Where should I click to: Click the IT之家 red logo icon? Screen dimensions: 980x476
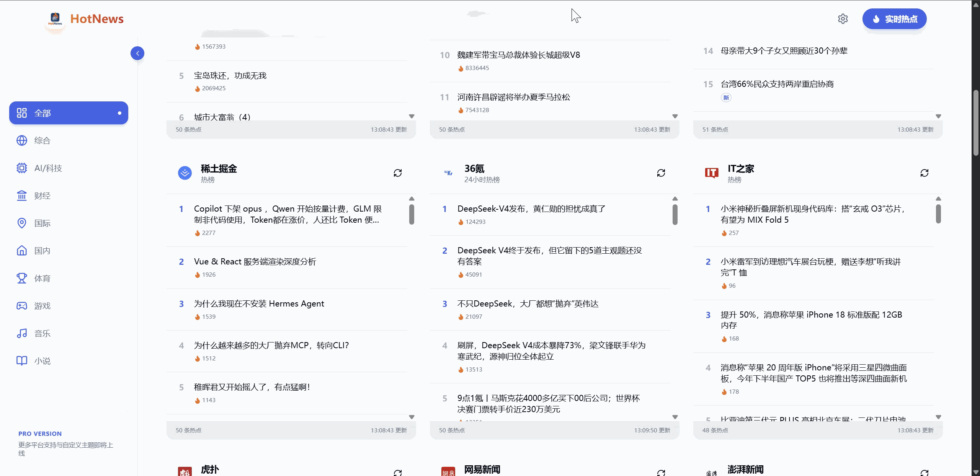(712, 173)
